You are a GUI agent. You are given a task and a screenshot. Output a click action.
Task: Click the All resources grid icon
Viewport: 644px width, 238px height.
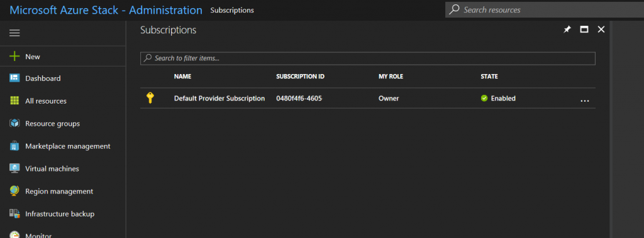[x=15, y=101]
